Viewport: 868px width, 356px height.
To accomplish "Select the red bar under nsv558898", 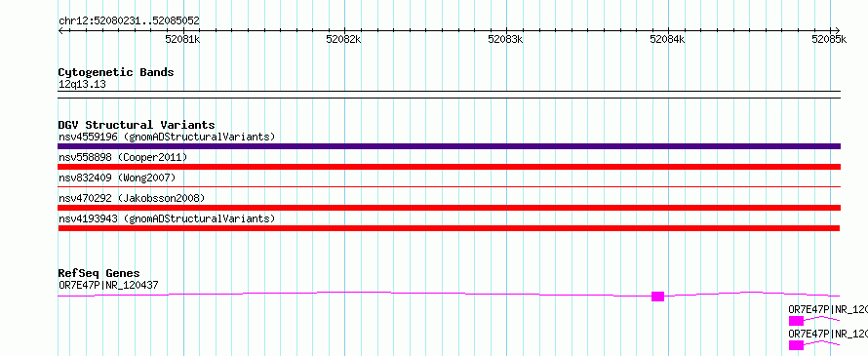I will coord(449,167).
